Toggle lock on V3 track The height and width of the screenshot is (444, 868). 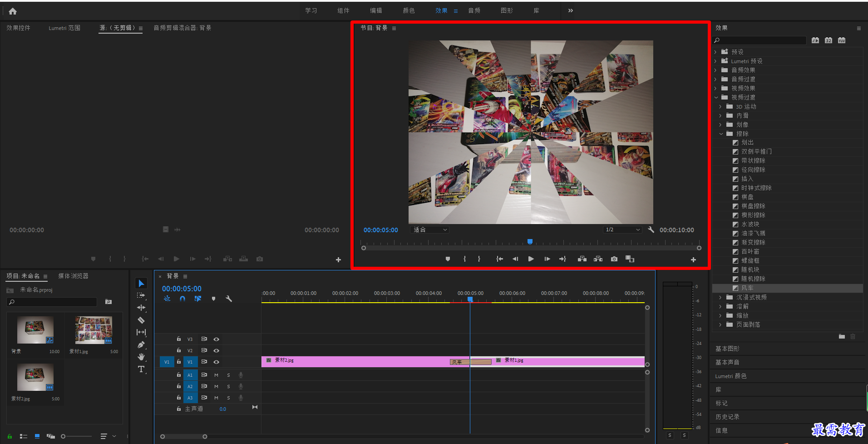179,339
